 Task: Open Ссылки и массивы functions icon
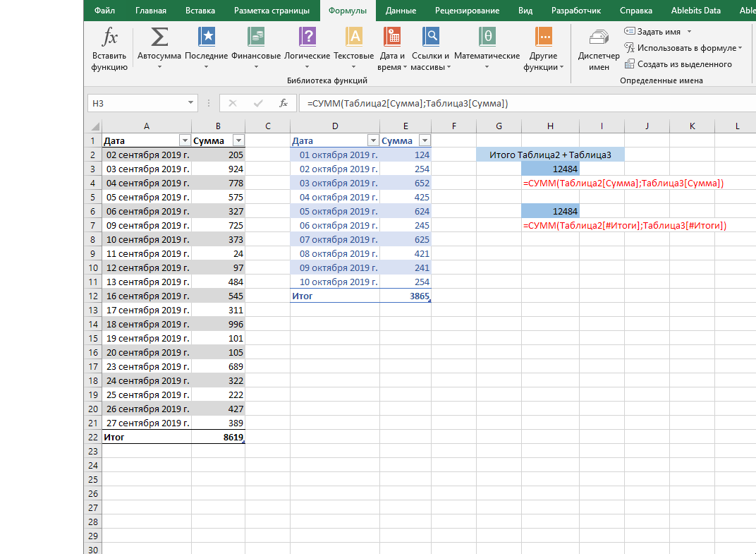pos(430,37)
